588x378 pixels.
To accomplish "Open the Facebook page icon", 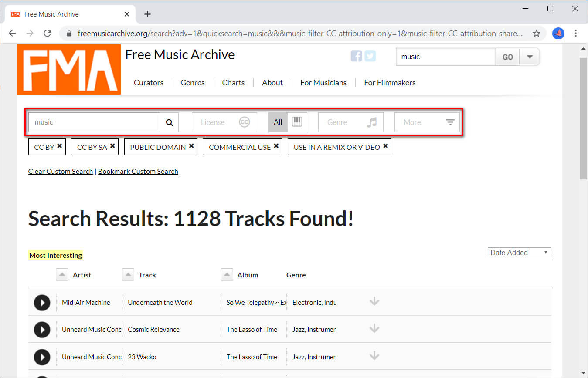I will [x=356, y=56].
